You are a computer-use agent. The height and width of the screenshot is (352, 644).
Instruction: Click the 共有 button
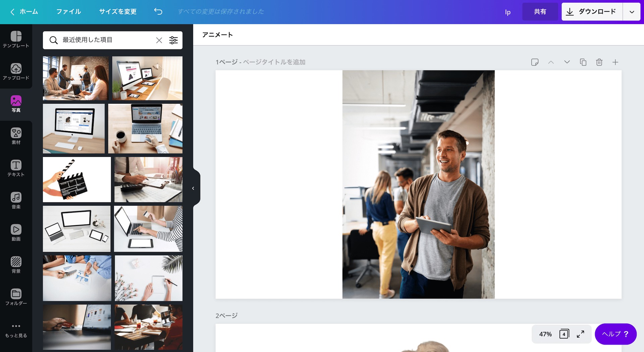coord(540,11)
